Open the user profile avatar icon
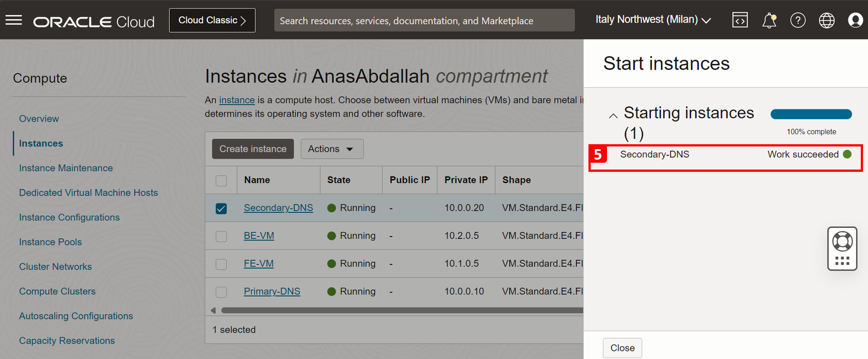Viewport: 868px width, 359px height. point(855,20)
